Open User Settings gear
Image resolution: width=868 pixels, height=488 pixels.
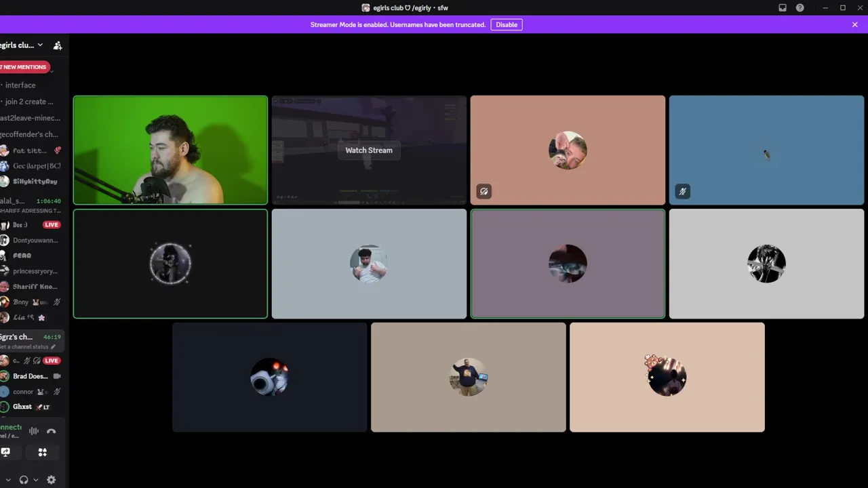pyautogui.click(x=51, y=480)
